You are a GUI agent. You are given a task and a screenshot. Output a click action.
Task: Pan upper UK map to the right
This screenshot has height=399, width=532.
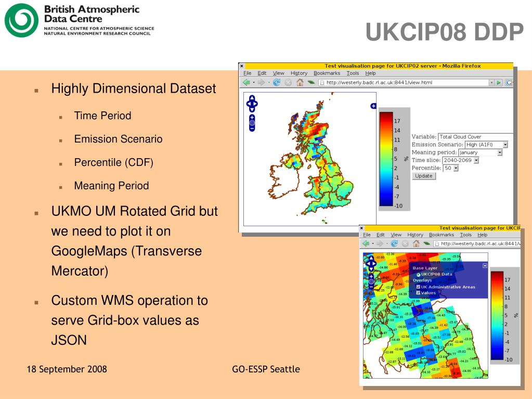255,104
